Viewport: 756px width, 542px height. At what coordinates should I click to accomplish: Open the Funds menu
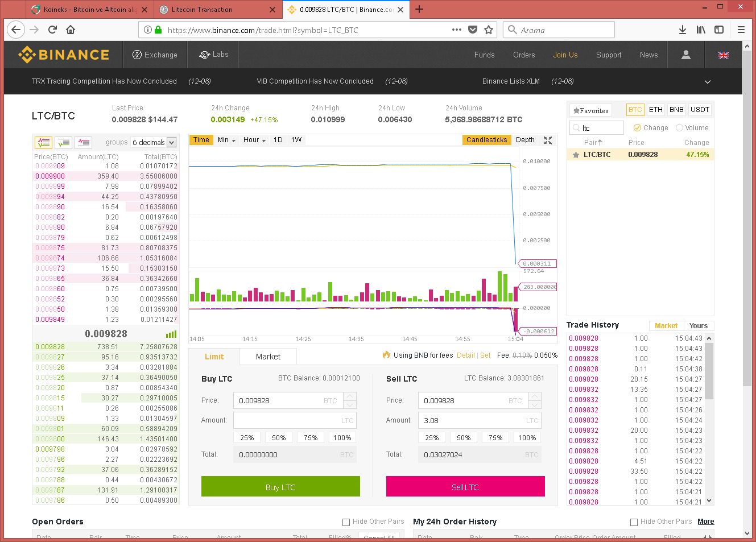[484, 55]
